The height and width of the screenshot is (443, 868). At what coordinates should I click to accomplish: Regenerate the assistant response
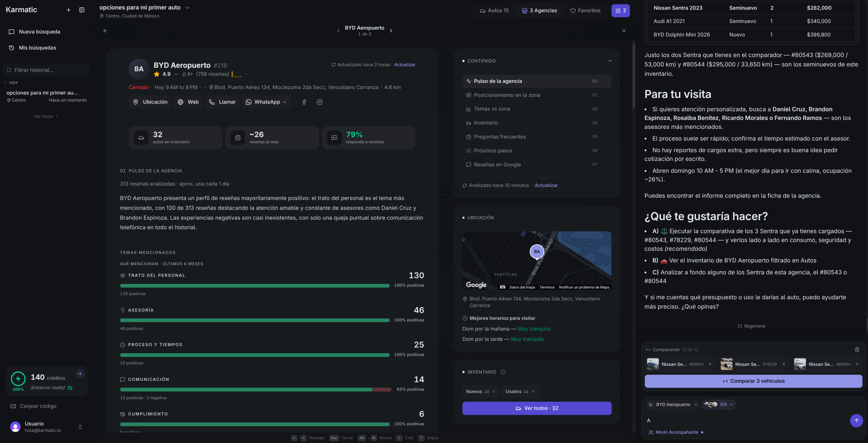pyautogui.click(x=752, y=326)
